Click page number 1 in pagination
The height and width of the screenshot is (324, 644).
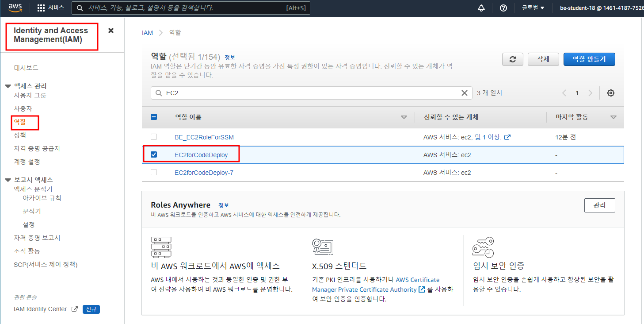(x=577, y=93)
